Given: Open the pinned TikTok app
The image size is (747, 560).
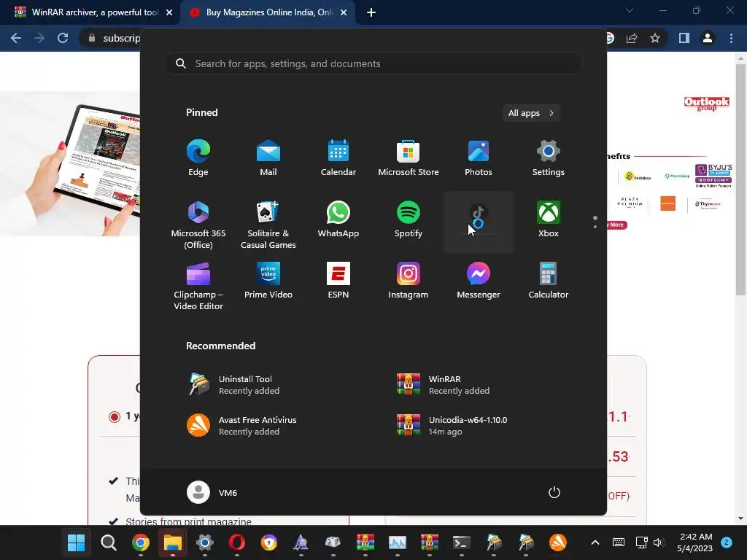Looking at the screenshot, I should click(x=479, y=220).
